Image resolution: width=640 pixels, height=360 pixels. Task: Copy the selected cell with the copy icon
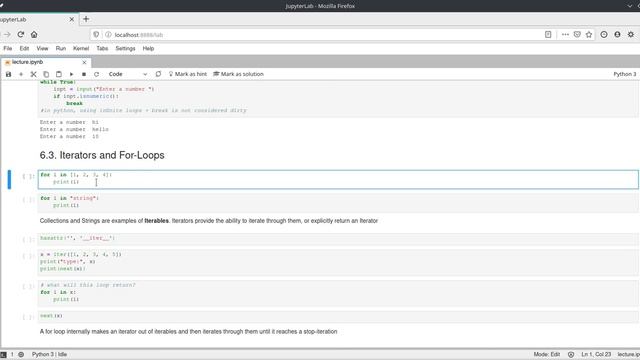pyautogui.click(x=46, y=74)
